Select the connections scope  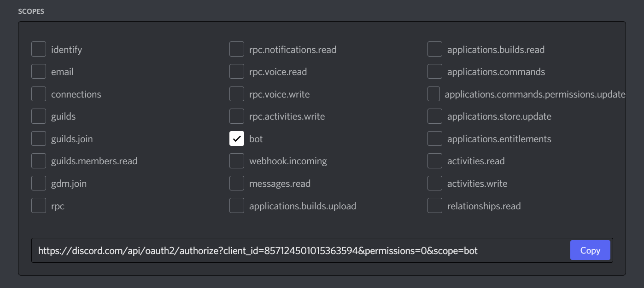39,93
